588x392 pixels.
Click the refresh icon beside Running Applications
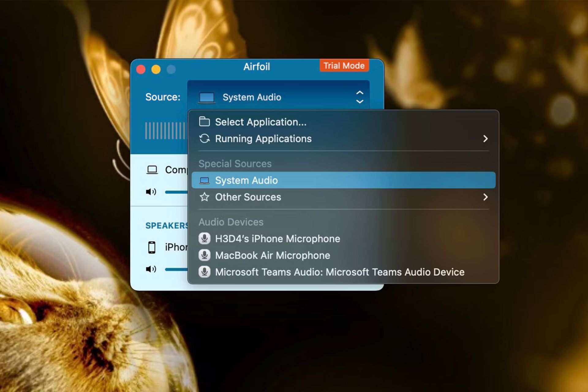point(204,138)
